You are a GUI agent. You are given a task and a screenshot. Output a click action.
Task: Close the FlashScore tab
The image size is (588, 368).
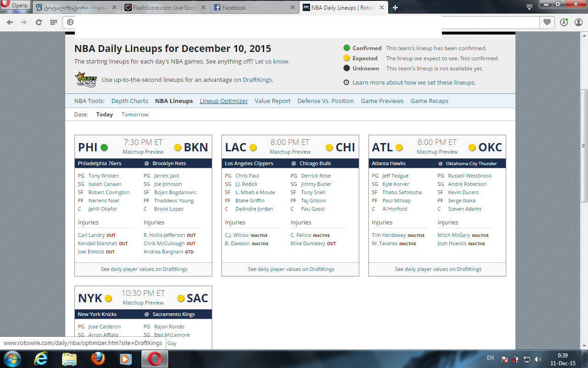(x=203, y=8)
